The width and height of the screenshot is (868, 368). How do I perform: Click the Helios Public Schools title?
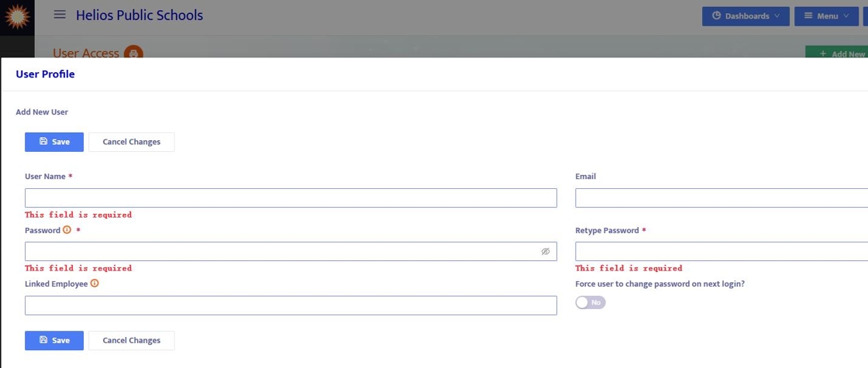pos(139,15)
